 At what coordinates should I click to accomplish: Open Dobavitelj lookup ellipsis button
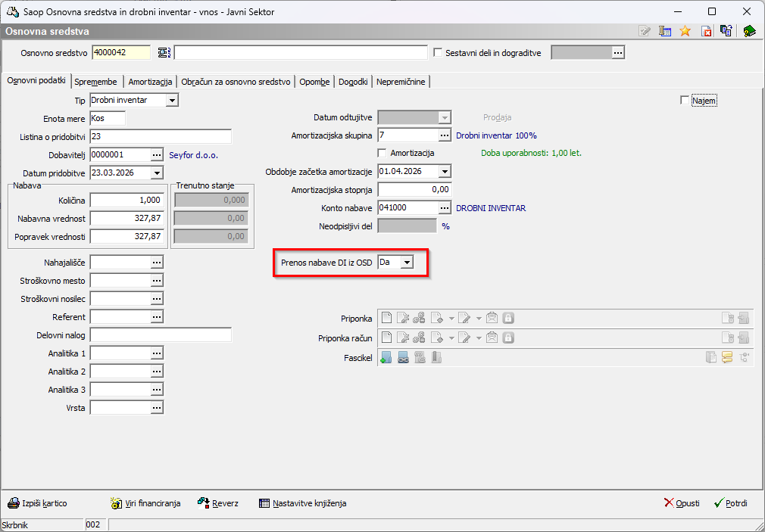(x=157, y=154)
